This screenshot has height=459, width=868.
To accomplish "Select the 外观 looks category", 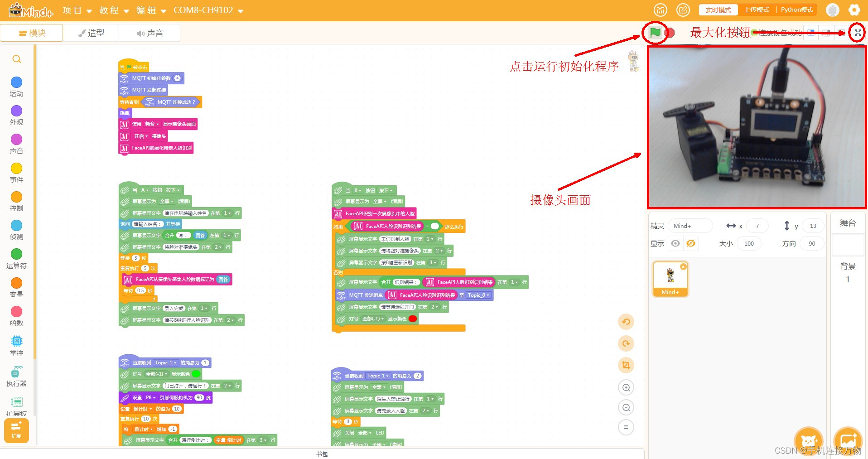I will tap(16, 116).
